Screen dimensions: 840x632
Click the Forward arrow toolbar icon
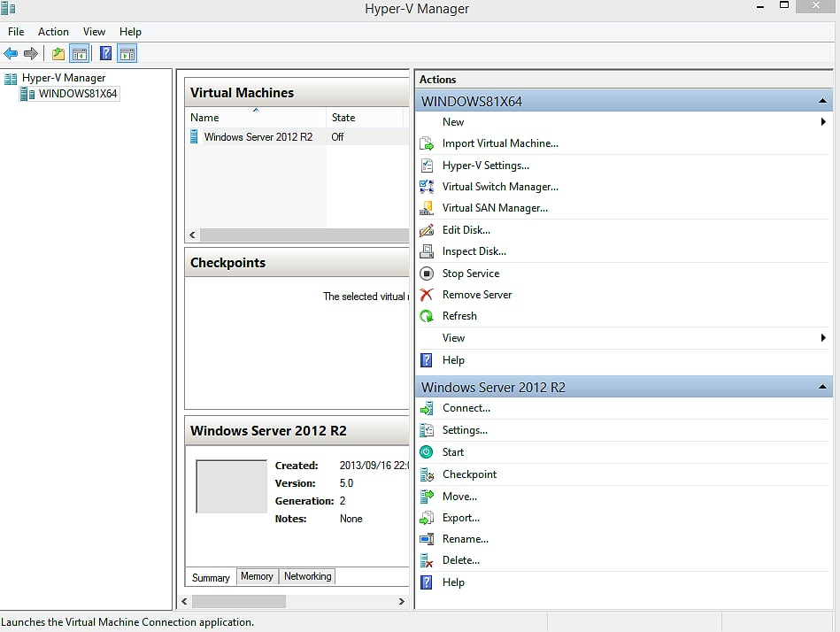31,54
